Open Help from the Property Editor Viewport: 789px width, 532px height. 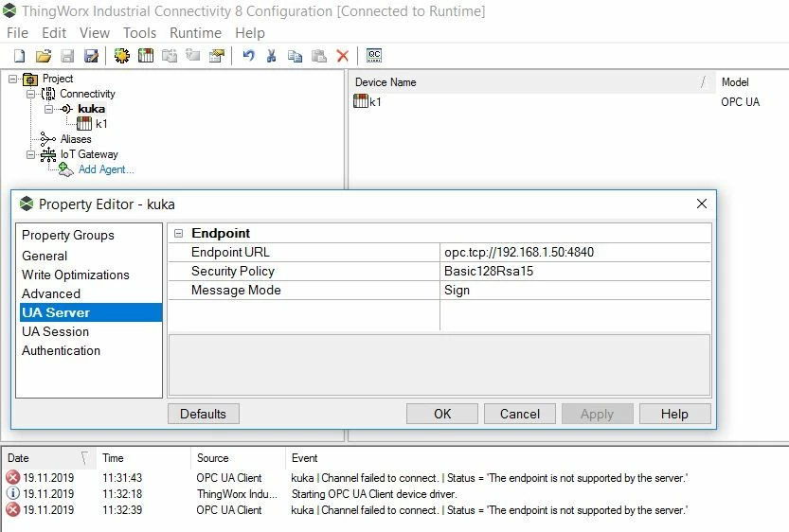(x=674, y=414)
